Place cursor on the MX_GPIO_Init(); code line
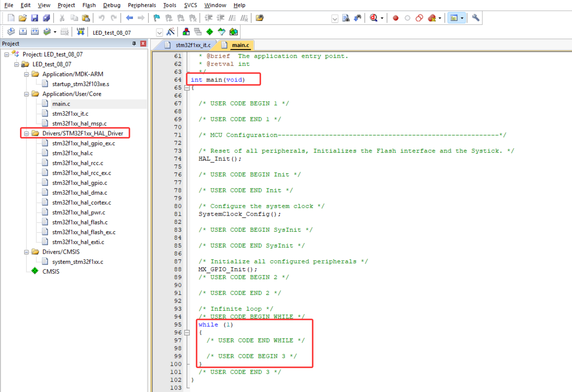 pos(228,269)
